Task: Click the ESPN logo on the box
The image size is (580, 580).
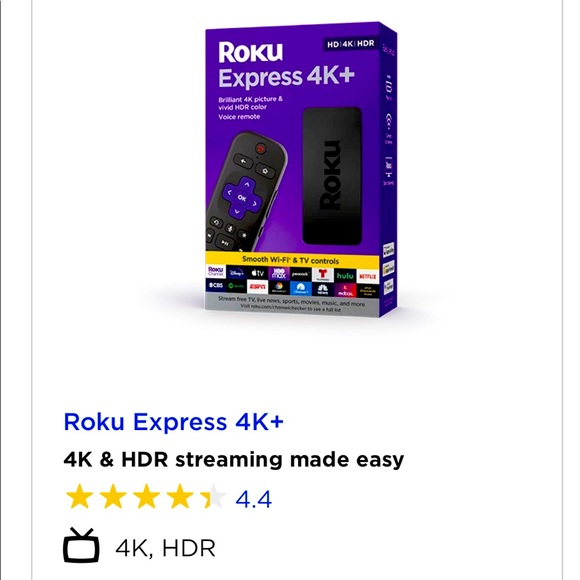Action: point(257,287)
